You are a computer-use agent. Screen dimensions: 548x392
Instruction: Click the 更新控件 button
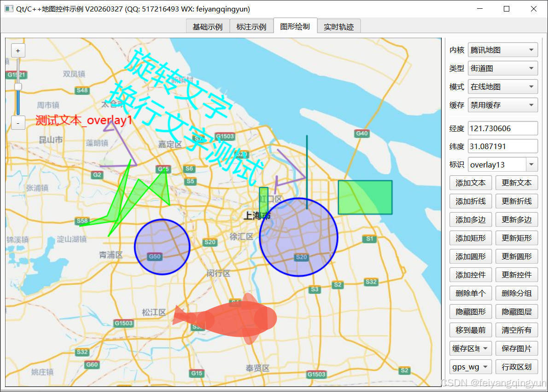[517, 275]
